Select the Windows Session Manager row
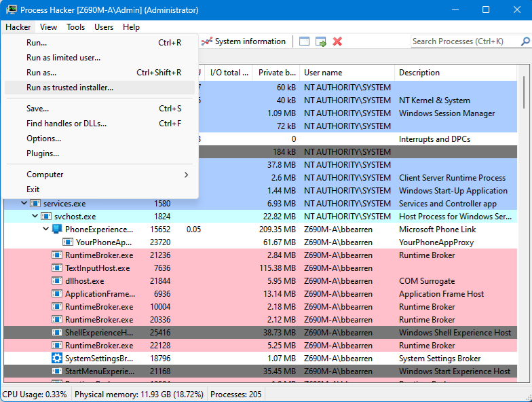 pyautogui.click(x=358, y=113)
